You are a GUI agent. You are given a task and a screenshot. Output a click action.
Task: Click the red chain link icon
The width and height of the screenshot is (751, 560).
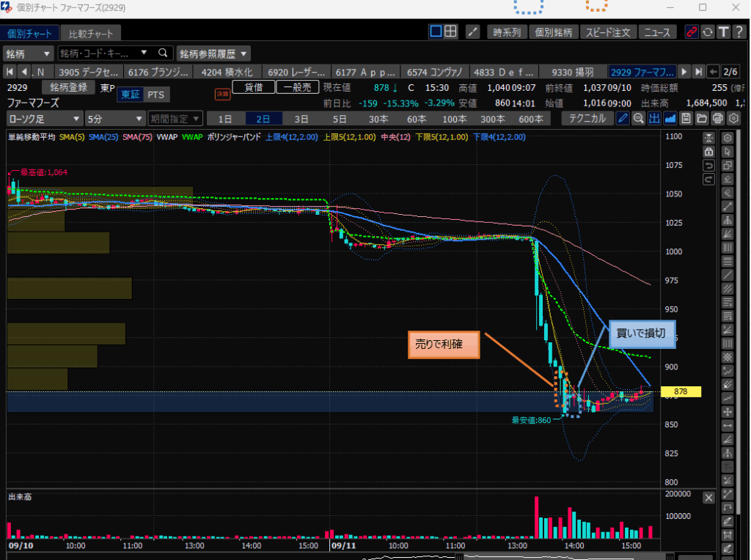[691, 32]
